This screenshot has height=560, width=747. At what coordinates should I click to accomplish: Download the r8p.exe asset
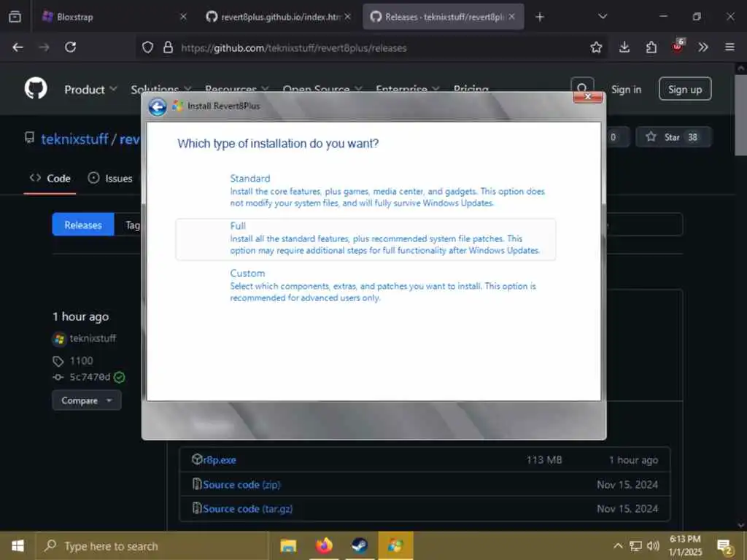click(x=219, y=460)
